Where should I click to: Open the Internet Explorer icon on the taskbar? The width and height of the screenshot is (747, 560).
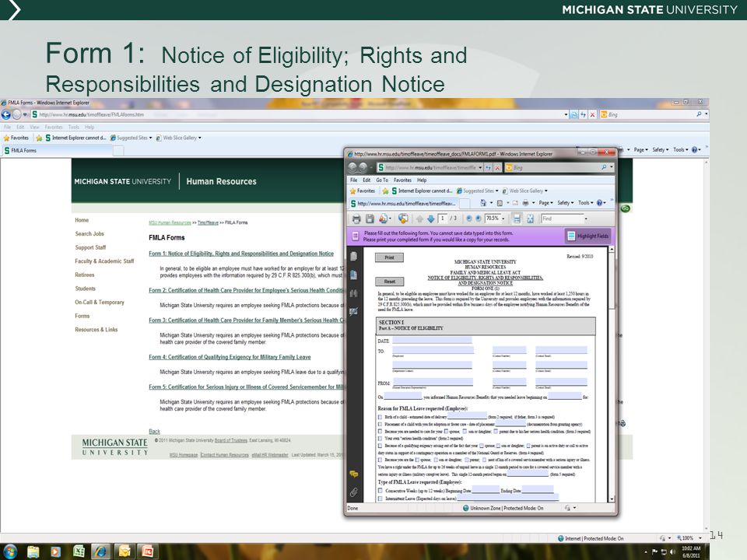point(100,551)
